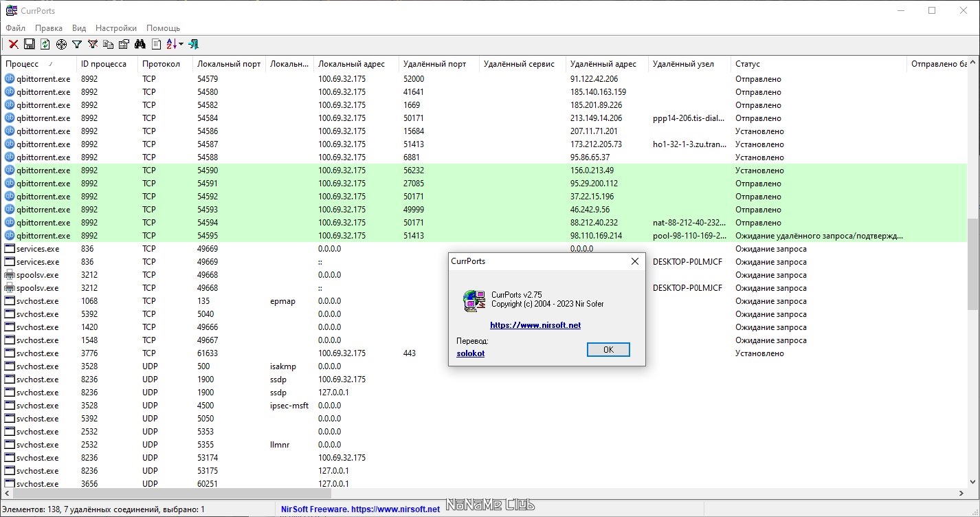Open the Помощь menu
Viewport: 980px width, 517px height.
click(163, 28)
